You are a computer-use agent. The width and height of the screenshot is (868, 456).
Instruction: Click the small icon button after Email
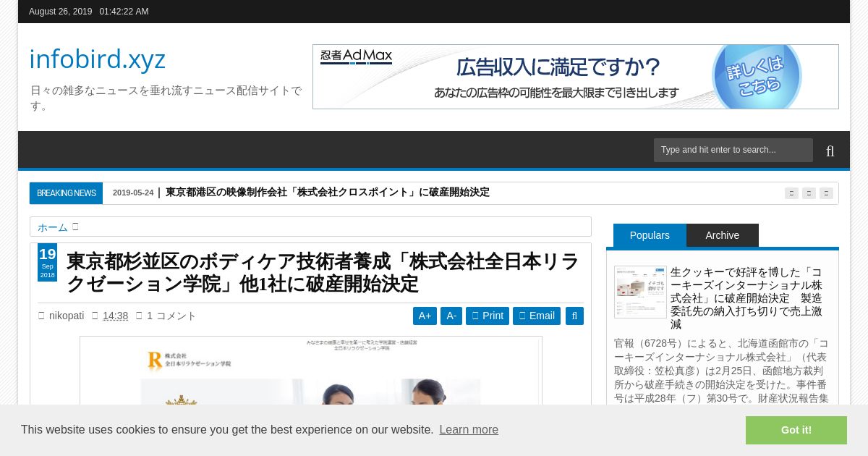[x=574, y=316]
